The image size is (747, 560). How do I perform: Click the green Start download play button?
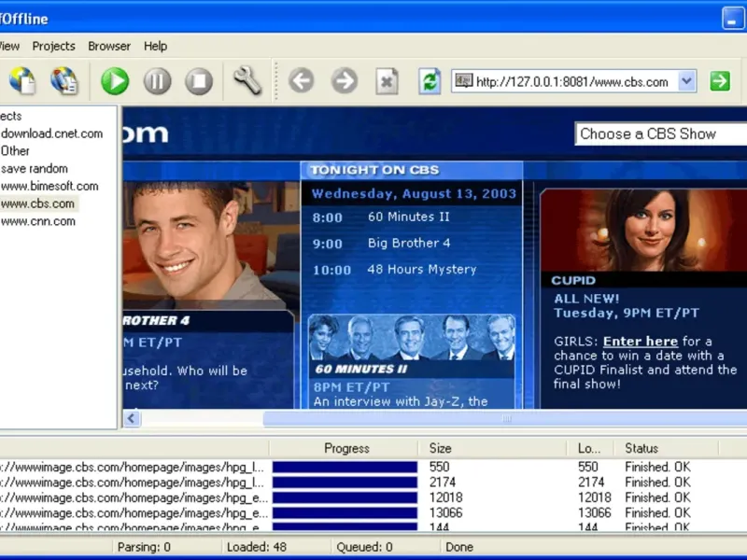click(115, 81)
